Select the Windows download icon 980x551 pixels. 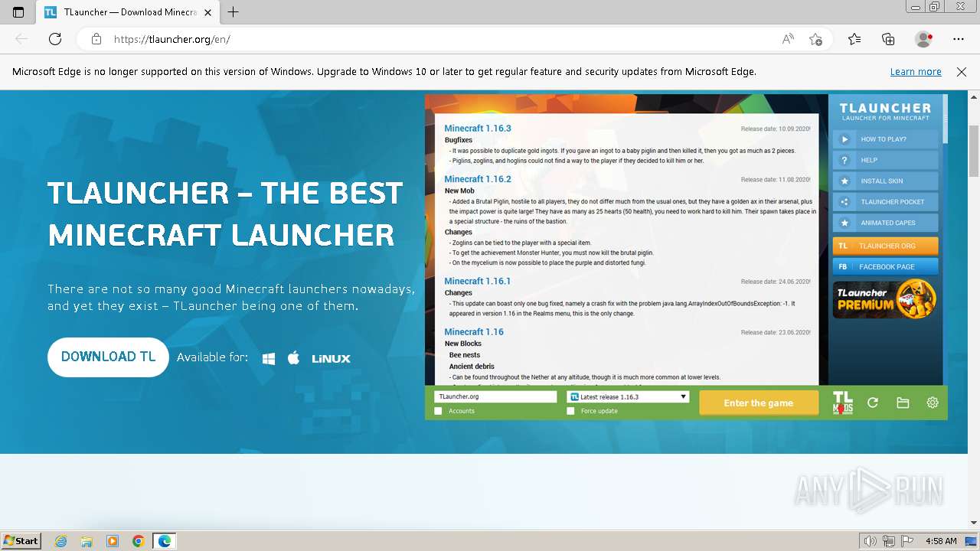[x=269, y=358]
